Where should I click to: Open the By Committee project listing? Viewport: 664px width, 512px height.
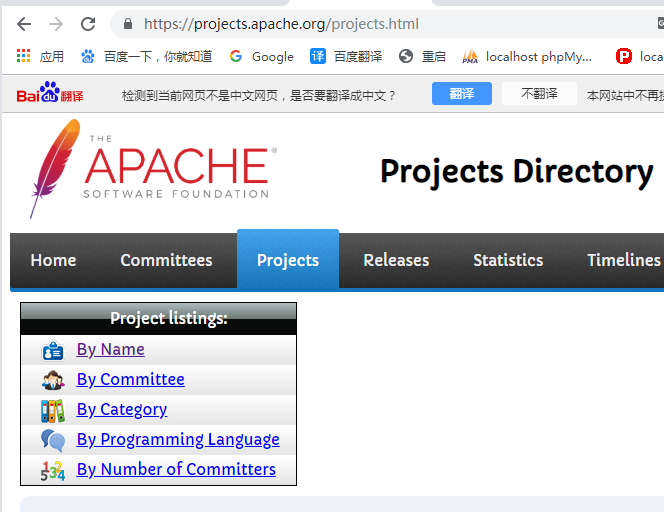130,379
